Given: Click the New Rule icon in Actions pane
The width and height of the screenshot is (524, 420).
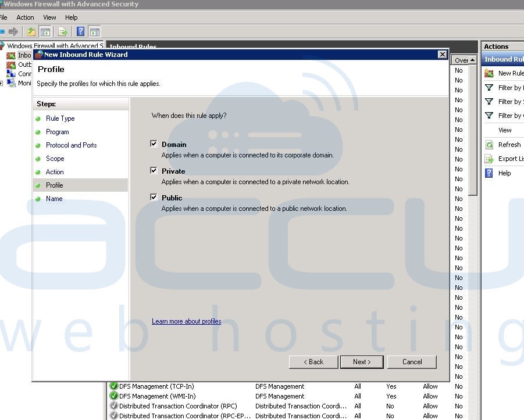Looking at the screenshot, I should pos(489,73).
